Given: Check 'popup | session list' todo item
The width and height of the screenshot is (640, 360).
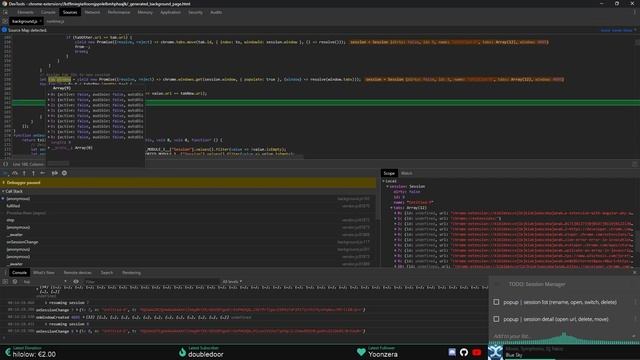Looking at the screenshot, I should point(496,302).
